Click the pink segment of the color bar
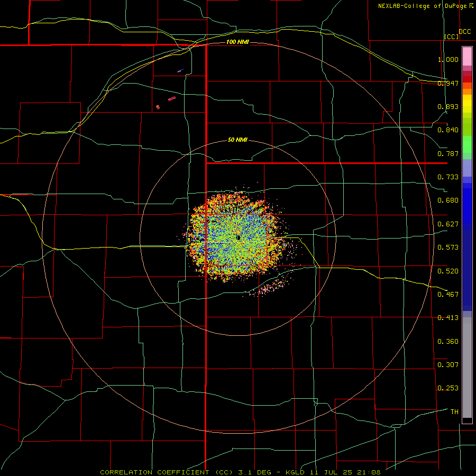This screenshot has width=476, height=476. point(467,57)
